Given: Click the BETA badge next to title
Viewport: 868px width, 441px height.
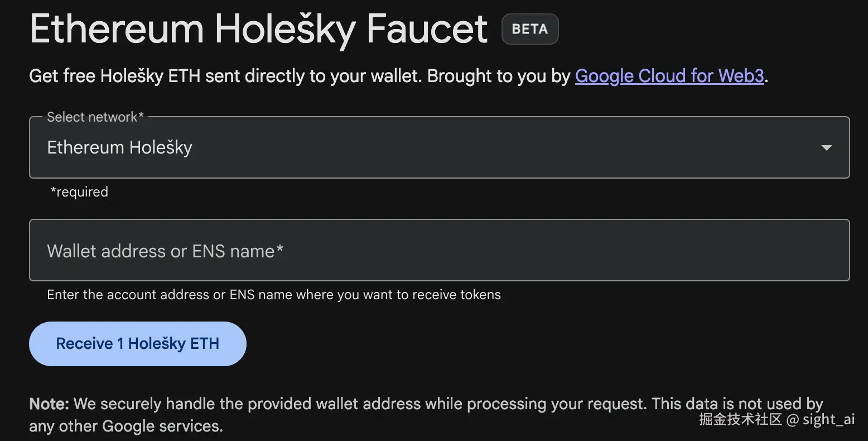Looking at the screenshot, I should [529, 29].
